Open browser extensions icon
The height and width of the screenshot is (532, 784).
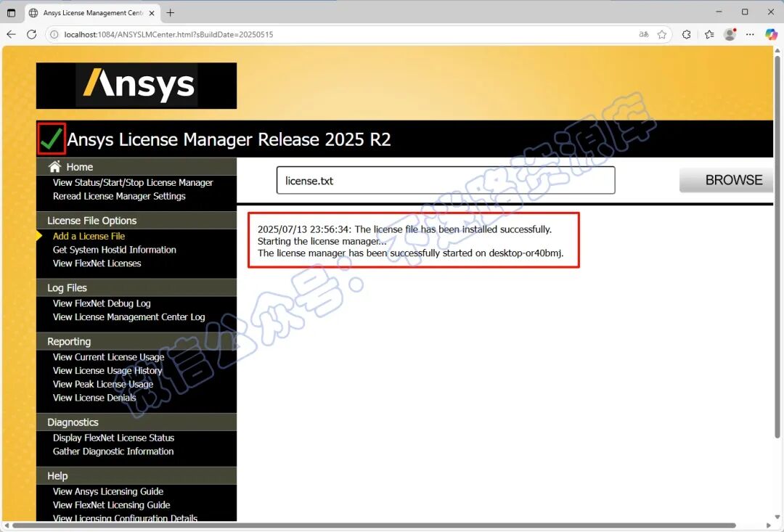point(687,35)
